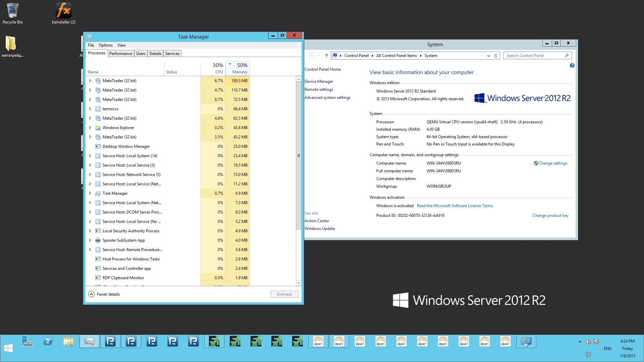Screen dimensions: 644x362
Task: Click the Task Manager scrollbar thumb
Action: pos(299,156)
